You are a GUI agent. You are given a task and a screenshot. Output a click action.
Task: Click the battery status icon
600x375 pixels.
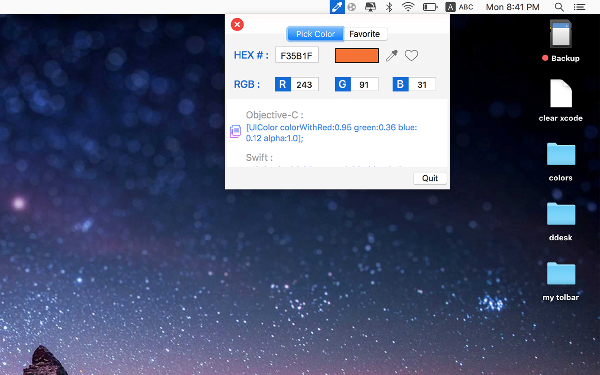tap(430, 7)
